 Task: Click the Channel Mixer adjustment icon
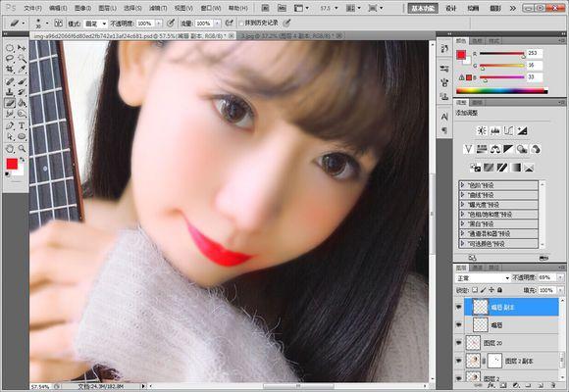[x=536, y=149]
